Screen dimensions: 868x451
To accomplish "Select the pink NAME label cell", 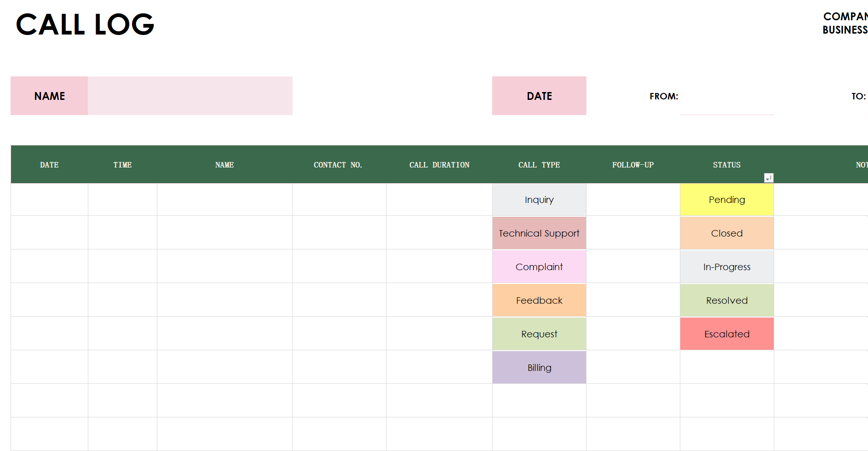I will pos(49,96).
